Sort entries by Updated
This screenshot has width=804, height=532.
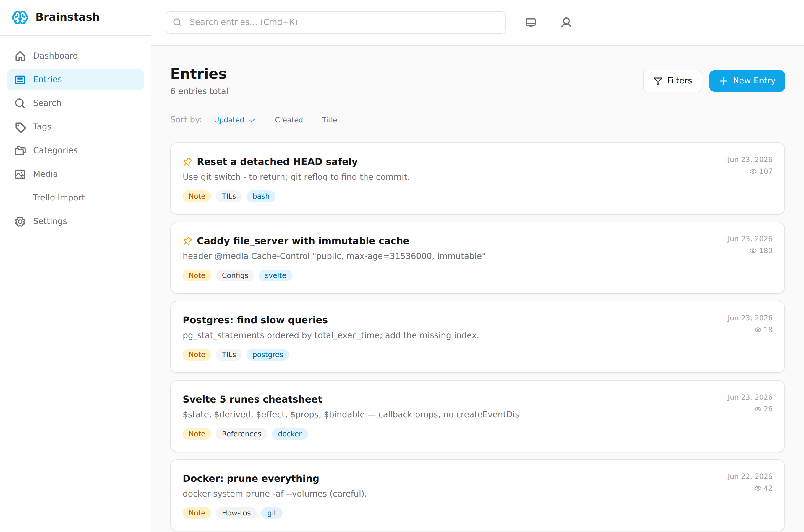(235, 120)
